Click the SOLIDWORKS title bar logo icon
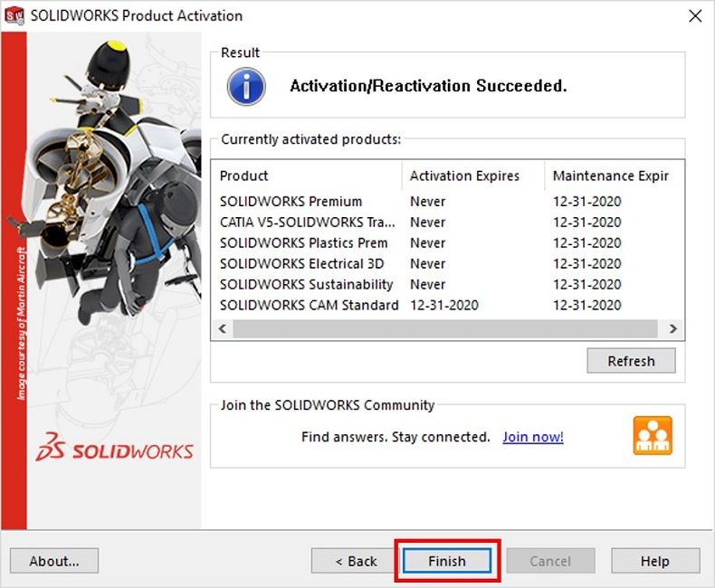 click(14, 15)
